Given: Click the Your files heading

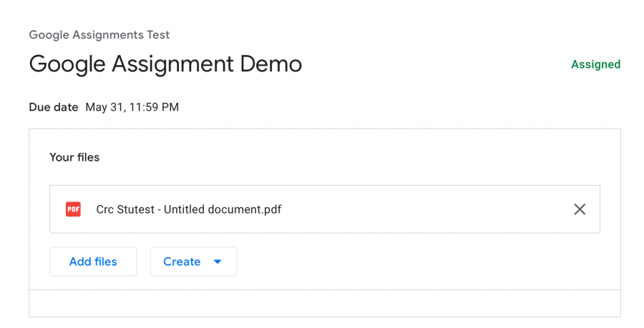Looking at the screenshot, I should coord(74,157).
